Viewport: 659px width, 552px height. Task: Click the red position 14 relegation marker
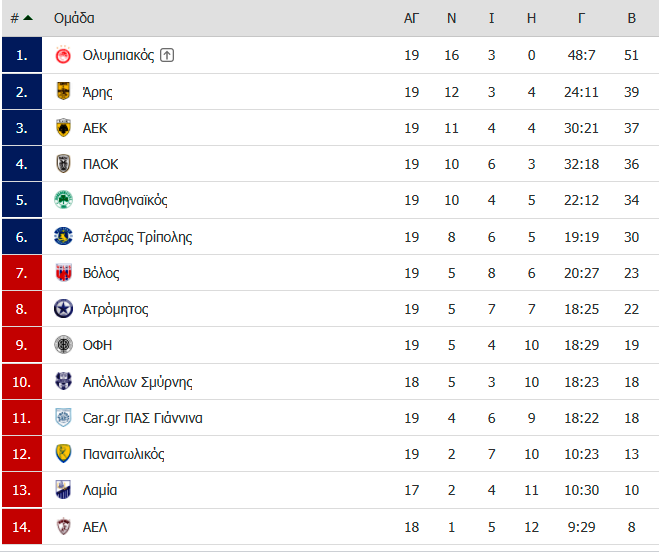[22, 526]
